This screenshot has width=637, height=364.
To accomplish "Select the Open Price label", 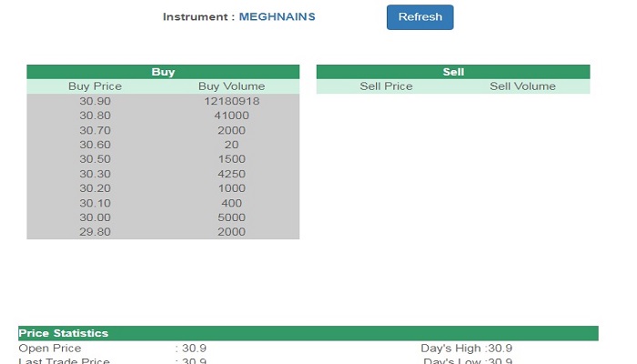I will 50,349.
